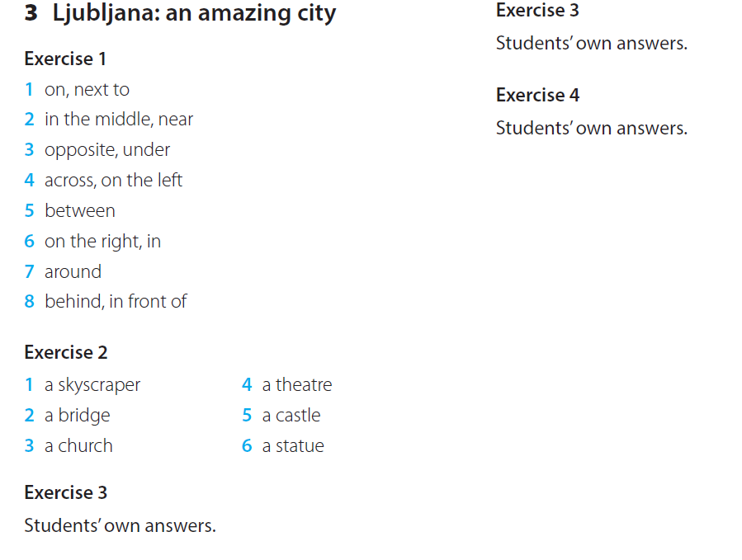The height and width of the screenshot is (560, 742).
Task: Select the answer "a skyscraper"
Action: pyautogui.click(x=92, y=385)
